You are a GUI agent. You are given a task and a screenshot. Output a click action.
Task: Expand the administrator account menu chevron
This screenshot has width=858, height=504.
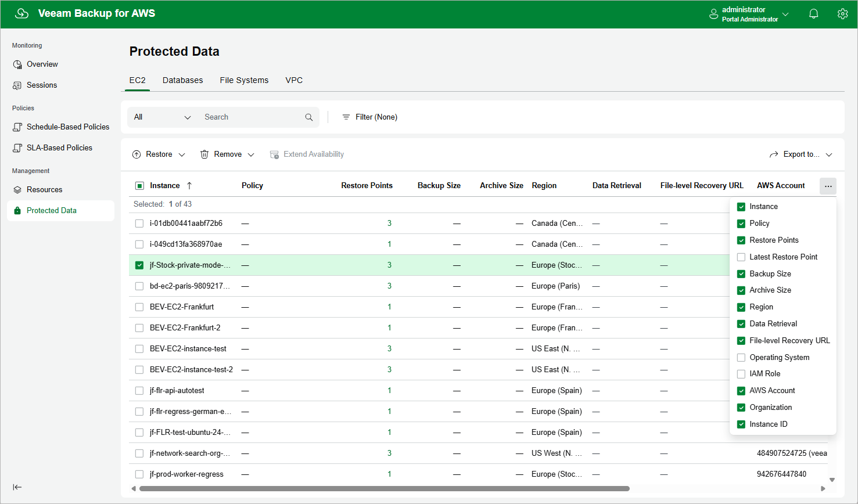point(785,14)
